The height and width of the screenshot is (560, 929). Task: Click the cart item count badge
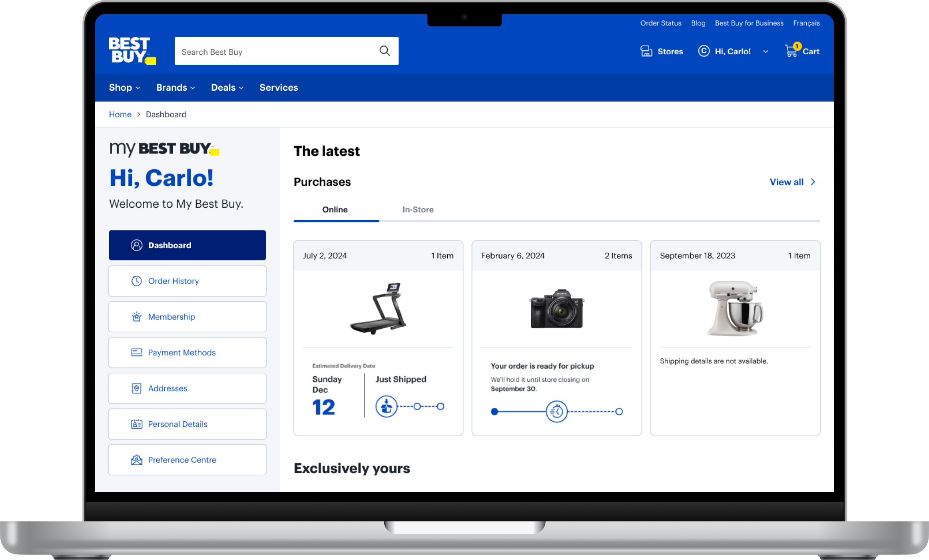(797, 46)
